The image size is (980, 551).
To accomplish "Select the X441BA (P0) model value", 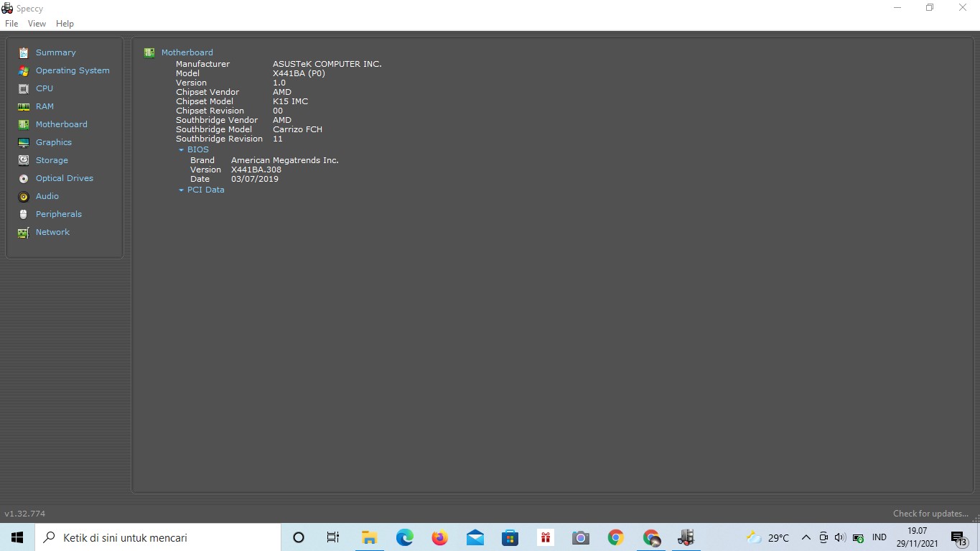I will [x=299, y=73].
